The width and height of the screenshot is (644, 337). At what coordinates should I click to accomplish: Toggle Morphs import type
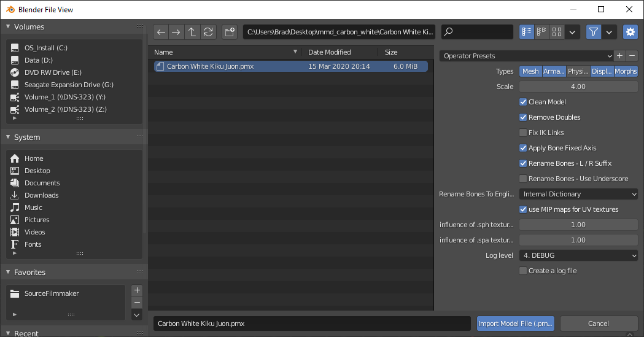point(626,71)
